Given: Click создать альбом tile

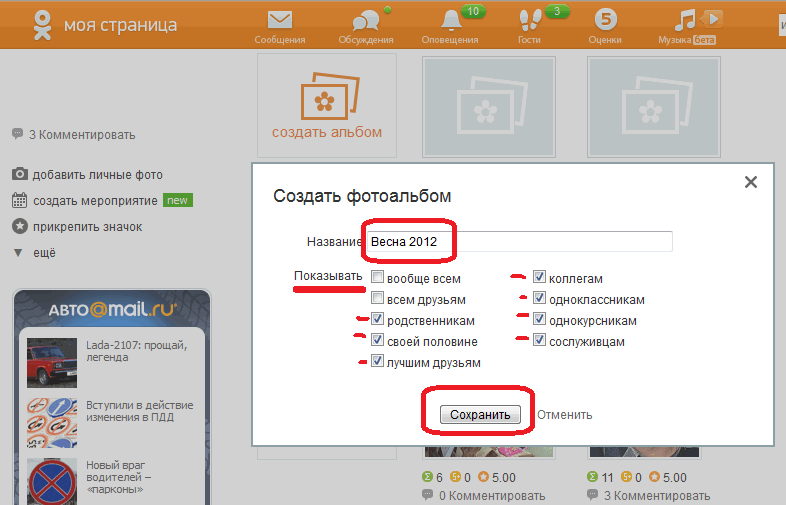Looking at the screenshot, I should coord(327,106).
